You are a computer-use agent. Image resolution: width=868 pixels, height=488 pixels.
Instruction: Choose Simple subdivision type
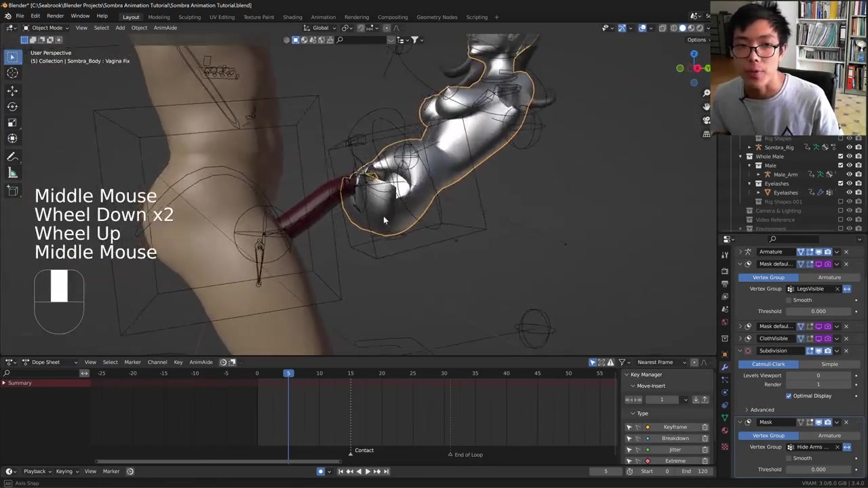829,364
